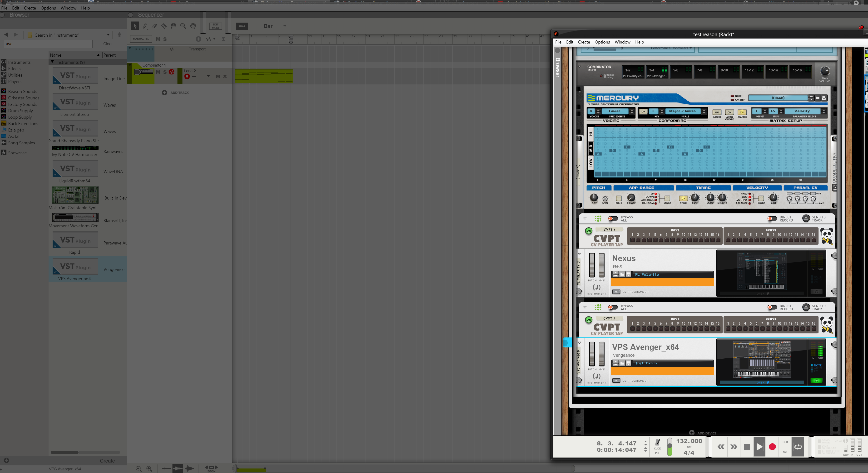Toggle Mercury conforming ON button
This screenshot has width=868, height=473.
tap(643, 112)
